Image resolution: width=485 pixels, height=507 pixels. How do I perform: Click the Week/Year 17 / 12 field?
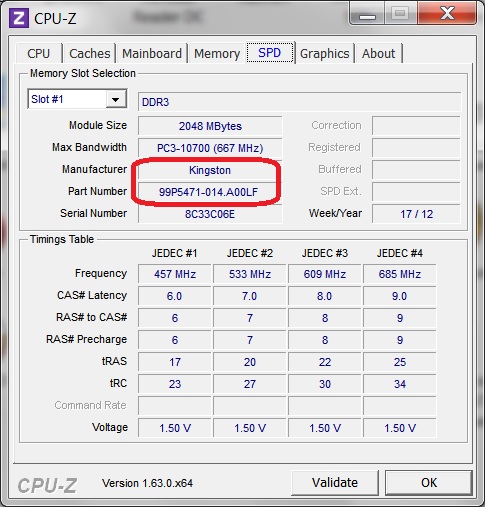(x=416, y=214)
